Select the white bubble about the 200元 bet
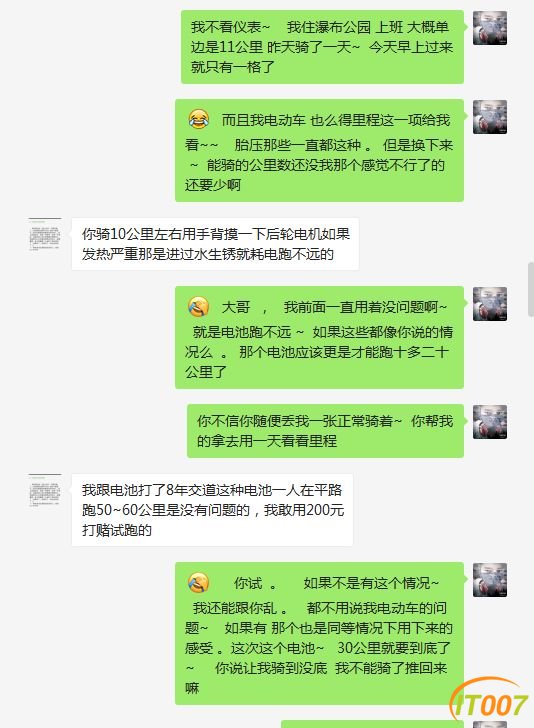The image size is (534, 728). tap(212, 510)
